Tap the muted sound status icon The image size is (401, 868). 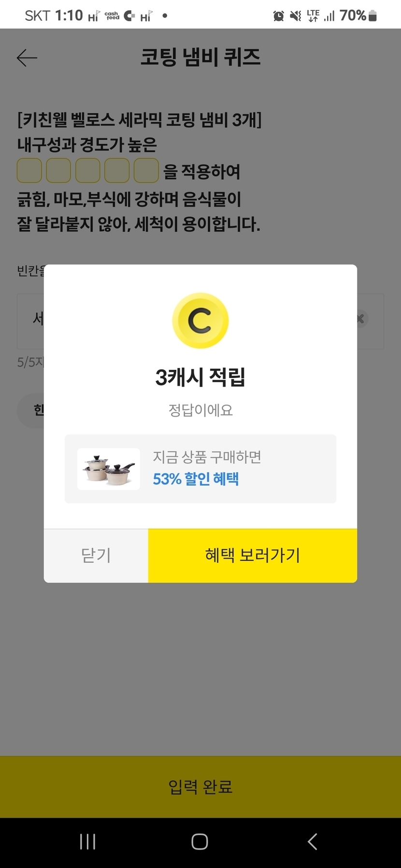click(x=295, y=16)
